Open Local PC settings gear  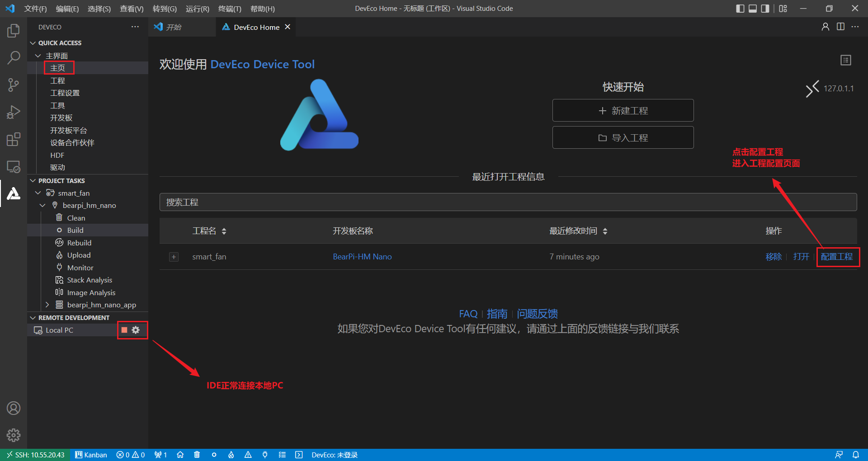(x=136, y=330)
